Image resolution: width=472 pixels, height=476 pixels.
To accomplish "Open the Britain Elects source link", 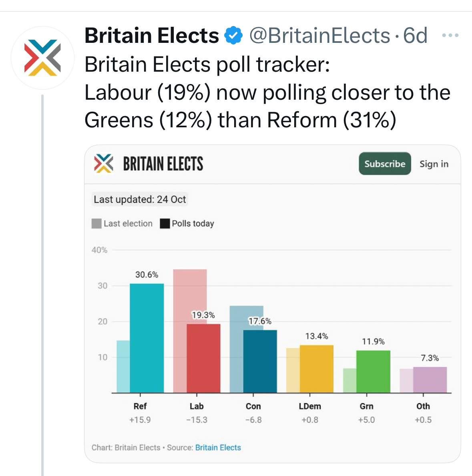I will point(218,448).
